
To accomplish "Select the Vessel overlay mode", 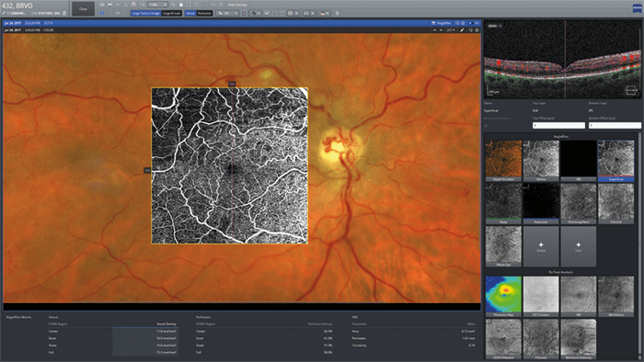I will pyautogui.click(x=190, y=13).
